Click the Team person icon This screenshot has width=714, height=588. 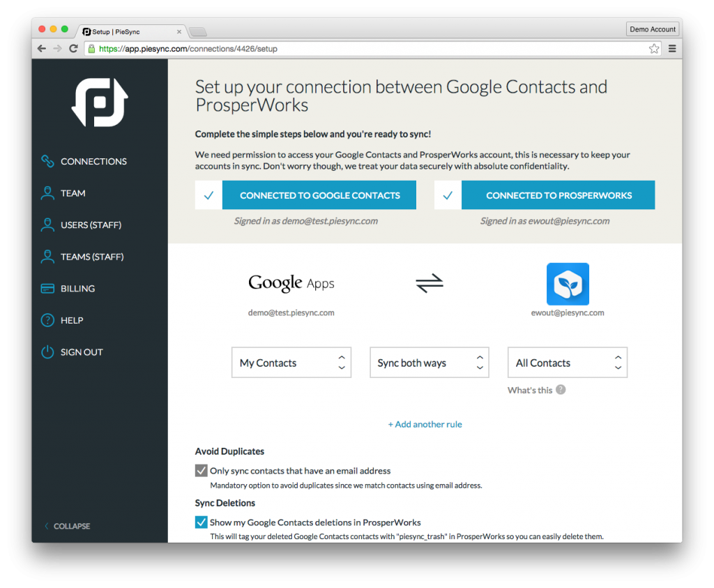point(47,193)
